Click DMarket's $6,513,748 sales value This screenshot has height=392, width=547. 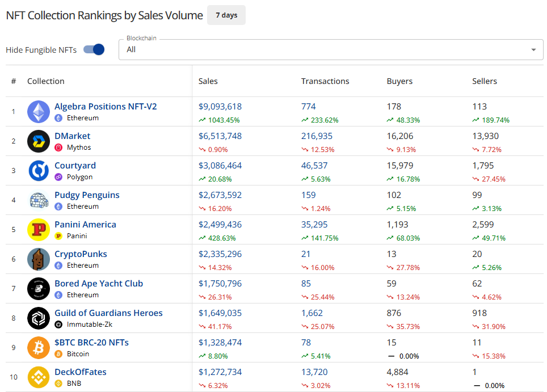(220, 136)
